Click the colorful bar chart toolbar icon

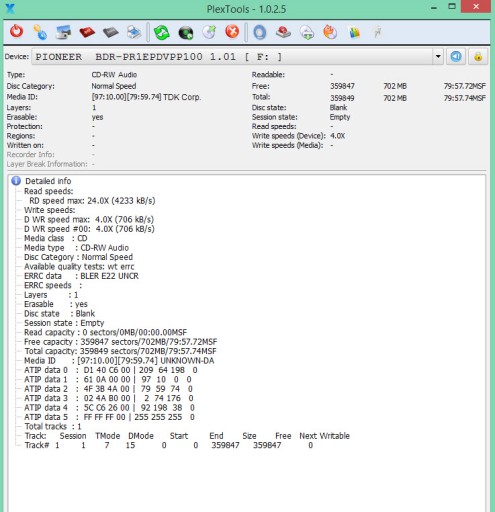point(354,32)
